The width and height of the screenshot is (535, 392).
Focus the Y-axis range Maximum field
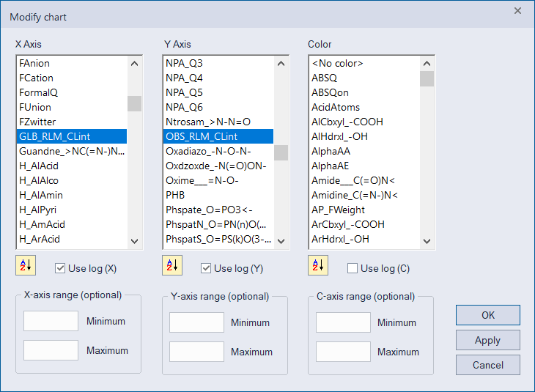point(197,352)
